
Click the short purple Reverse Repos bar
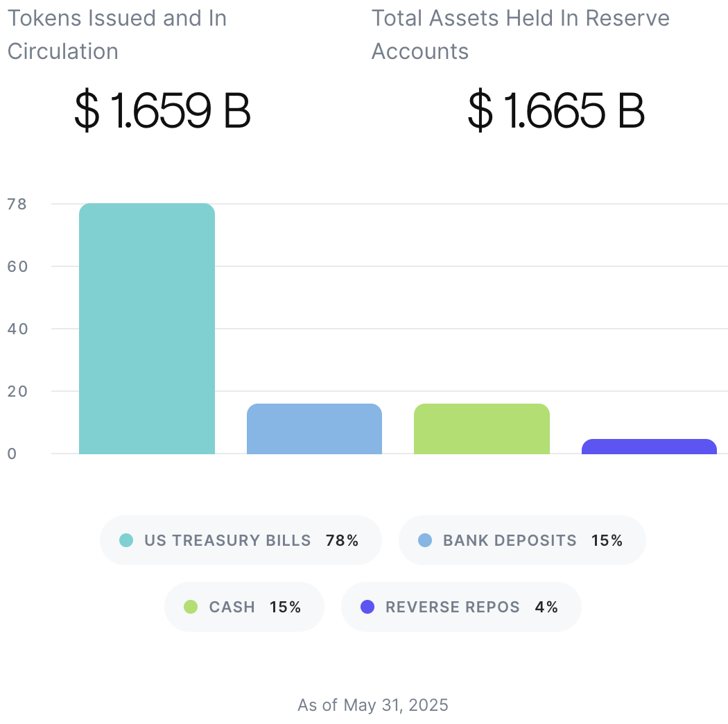[649, 447]
